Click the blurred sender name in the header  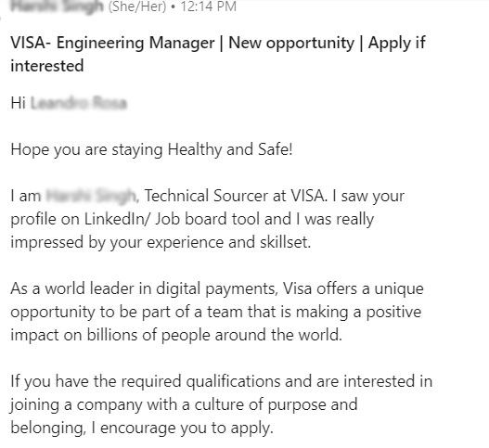click(57, 6)
